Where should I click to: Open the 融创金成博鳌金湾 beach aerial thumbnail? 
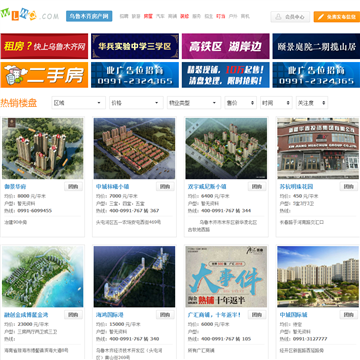click(x=43, y=277)
